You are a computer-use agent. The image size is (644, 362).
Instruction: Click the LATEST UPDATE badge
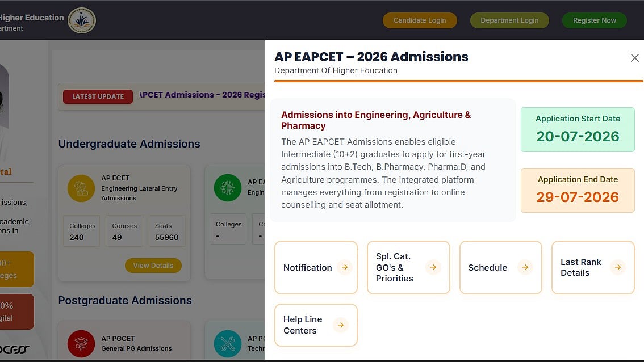pyautogui.click(x=98, y=96)
